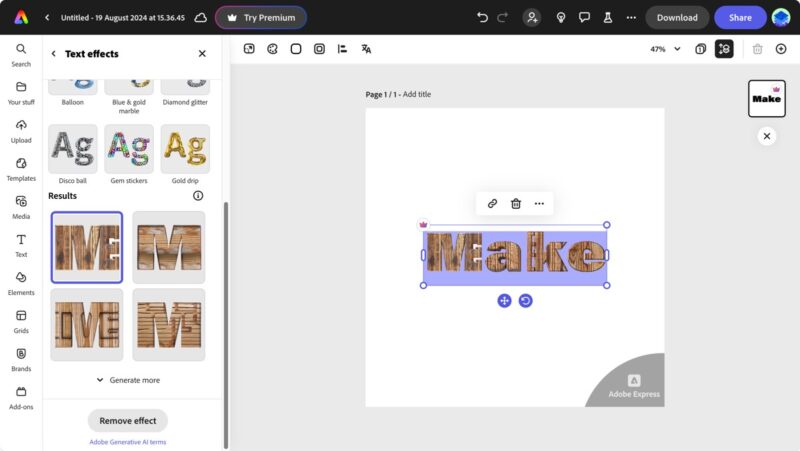Invite collaborators with the add-person icon
The image size is (800, 451).
point(532,17)
